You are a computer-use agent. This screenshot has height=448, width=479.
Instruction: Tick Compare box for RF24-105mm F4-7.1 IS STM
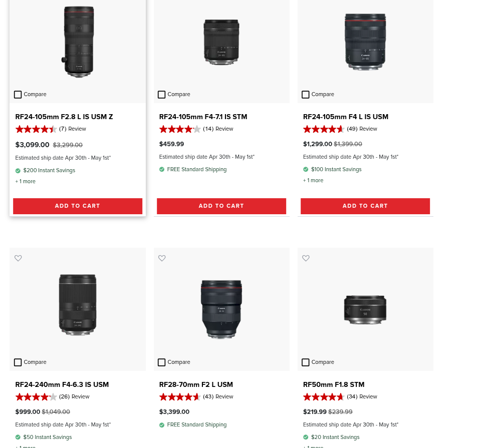162,95
